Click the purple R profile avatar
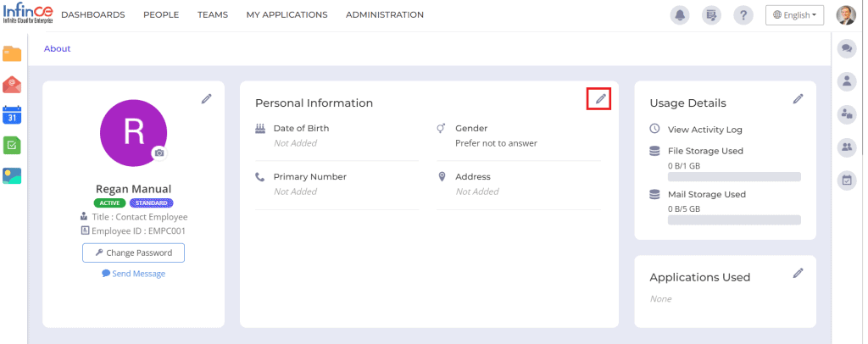 133,133
